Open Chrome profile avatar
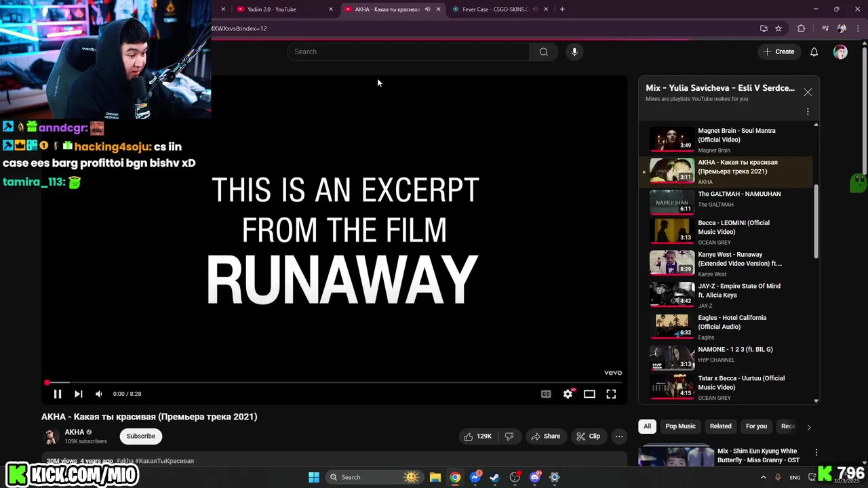This screenshot has height=488, width=868. click(x=842, y=28)
